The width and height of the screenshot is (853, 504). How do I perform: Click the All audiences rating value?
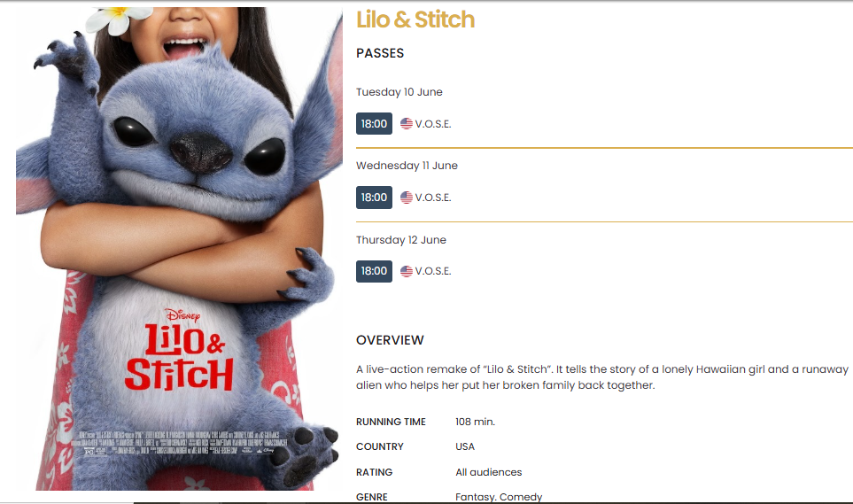[x=489, y=472]
